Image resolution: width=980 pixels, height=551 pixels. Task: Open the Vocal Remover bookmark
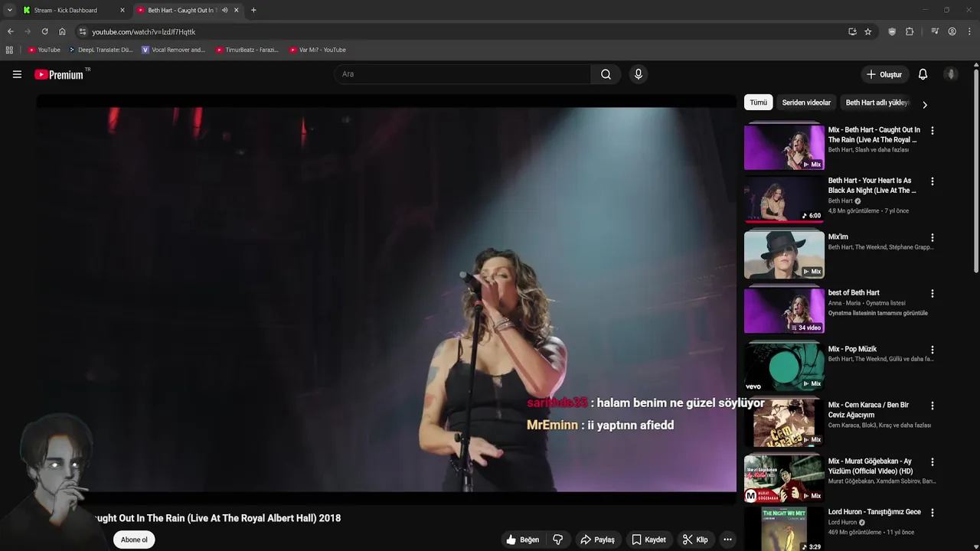[173, 50]
